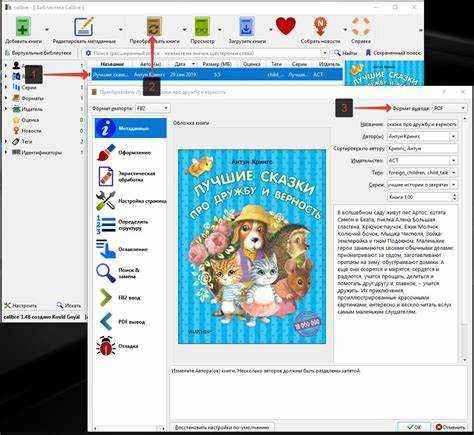Click the Configure button in the tag browser
The width and height of the screenshot is (474, 435).
(20, 305)
